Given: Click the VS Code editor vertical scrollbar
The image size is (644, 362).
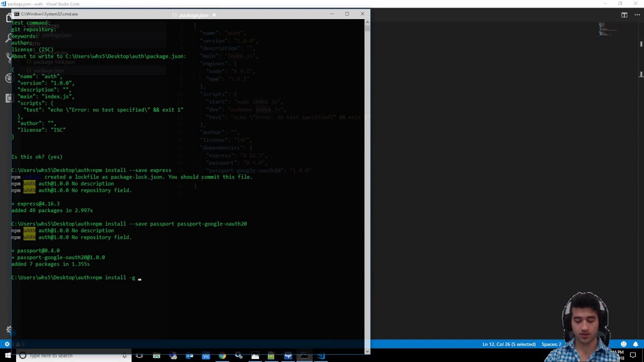Looking at the screenshot, I should click(641, 181).
